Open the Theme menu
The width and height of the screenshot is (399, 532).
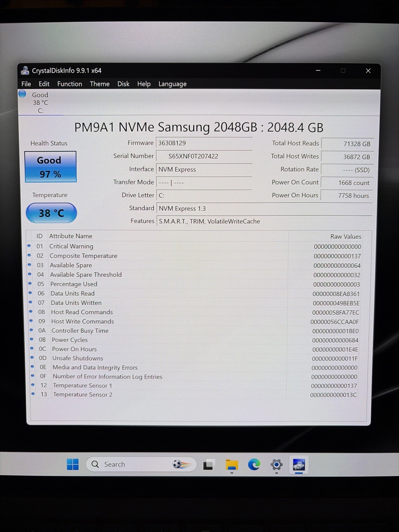tap(100, 84)
